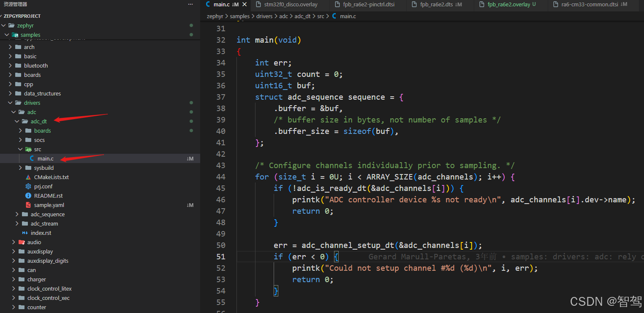Collapse the zephyr folder chevron
This screenshot has width=644, height=313.
pyautogui.click(x=4, y=26)
